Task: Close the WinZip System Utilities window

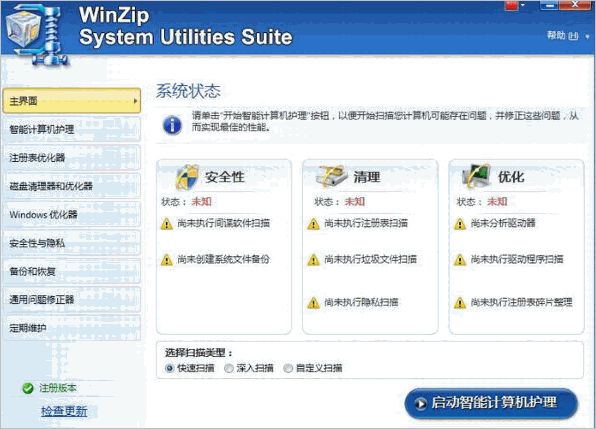Action: point(575,5)
